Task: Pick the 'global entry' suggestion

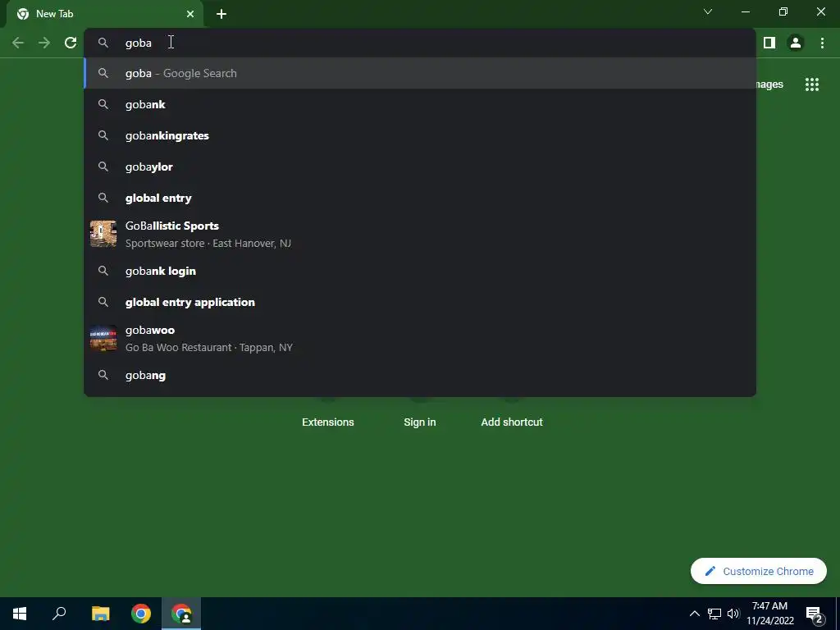Action: (420, 199)
